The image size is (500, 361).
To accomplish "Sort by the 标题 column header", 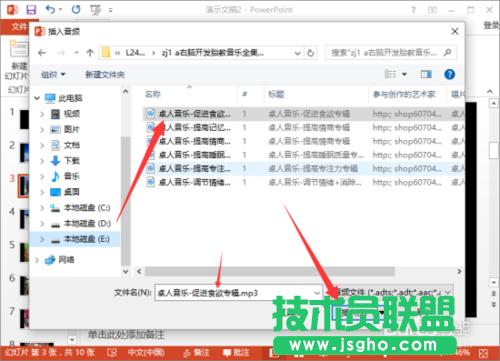I will coord(276,94).
